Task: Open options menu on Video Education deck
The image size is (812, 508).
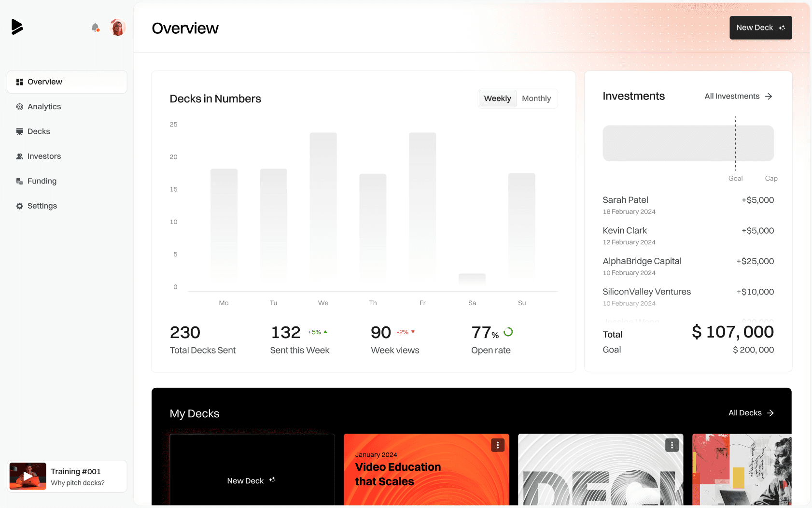Action: 497,445
